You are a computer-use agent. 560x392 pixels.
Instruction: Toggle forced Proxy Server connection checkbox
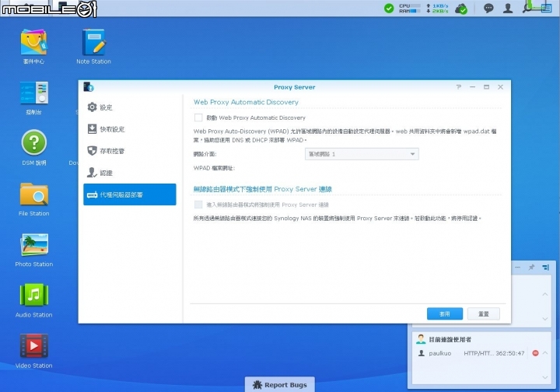point(198,205)
